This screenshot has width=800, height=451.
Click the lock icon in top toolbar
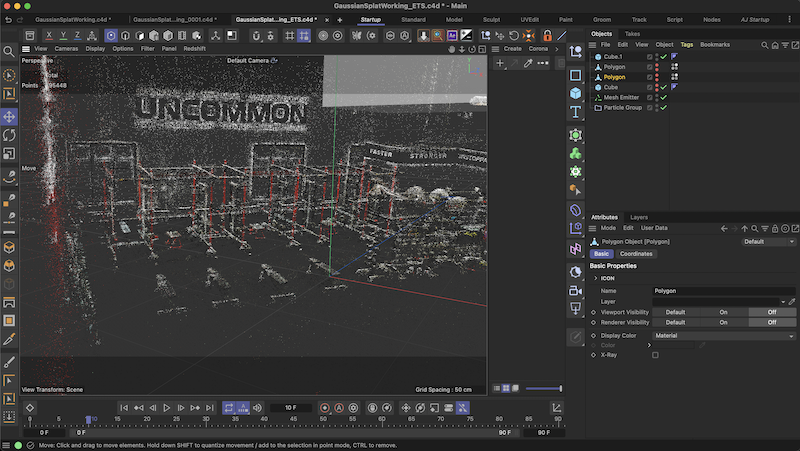click(x=547, y=36)
